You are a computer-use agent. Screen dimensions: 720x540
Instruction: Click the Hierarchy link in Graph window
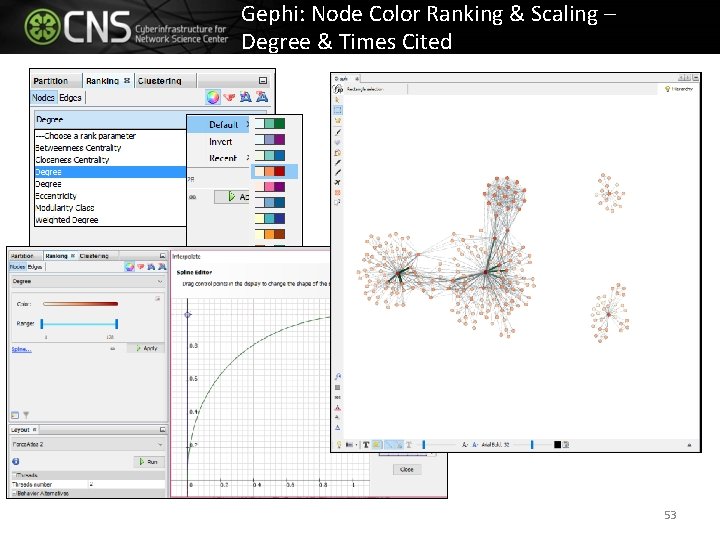coord(679,89)
